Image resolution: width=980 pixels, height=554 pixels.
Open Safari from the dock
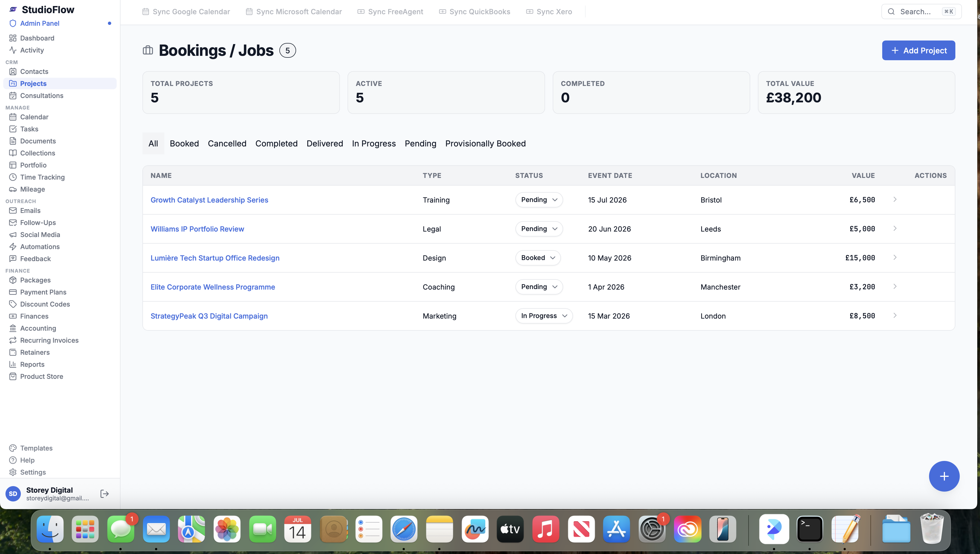click(x=404, y=529)
